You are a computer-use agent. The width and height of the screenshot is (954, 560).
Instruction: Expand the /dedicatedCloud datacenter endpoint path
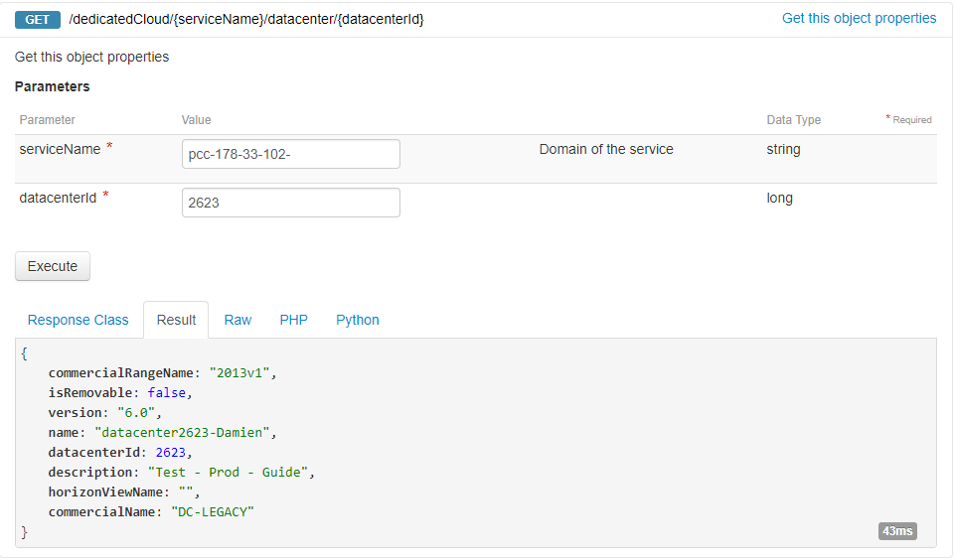246,19
